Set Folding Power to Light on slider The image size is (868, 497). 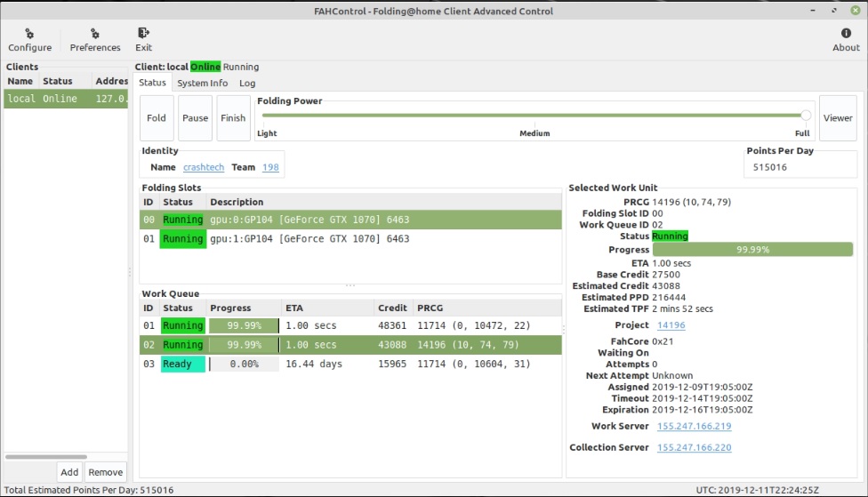coord(265,116)
